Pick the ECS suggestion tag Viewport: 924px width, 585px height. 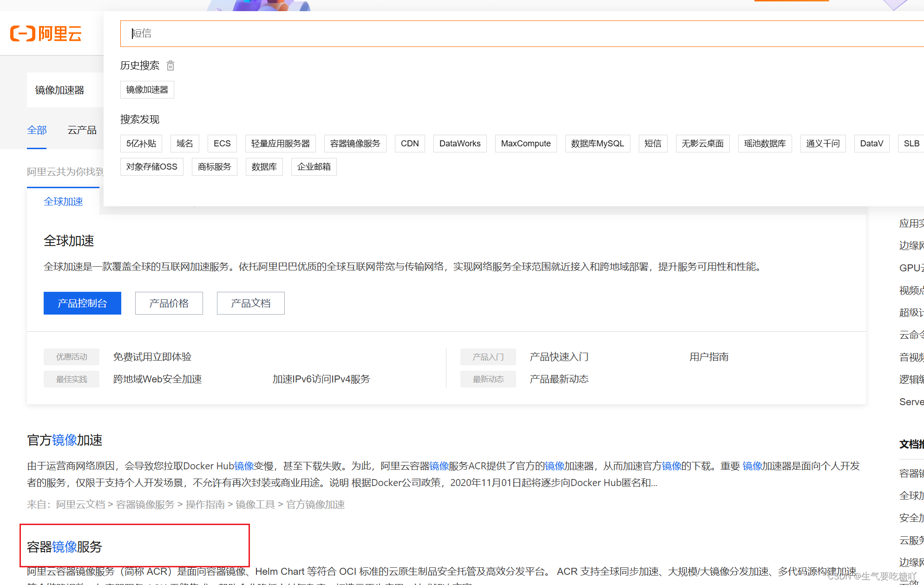click(x=222, y=144)
